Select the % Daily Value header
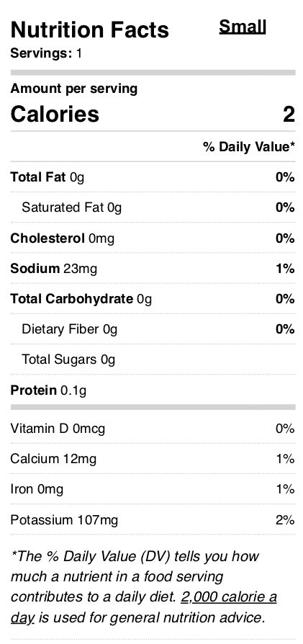The image size is (303, 644). click(x=249, y=147)
